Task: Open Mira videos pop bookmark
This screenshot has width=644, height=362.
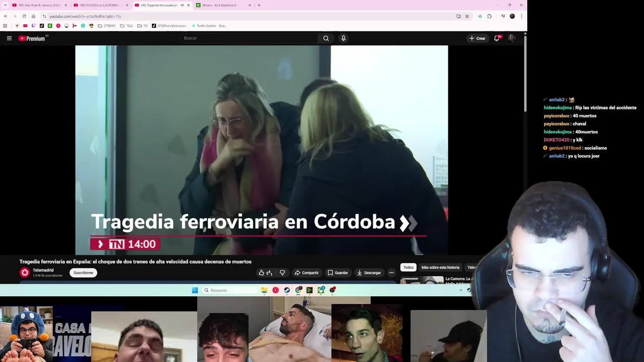Action: 171,26
